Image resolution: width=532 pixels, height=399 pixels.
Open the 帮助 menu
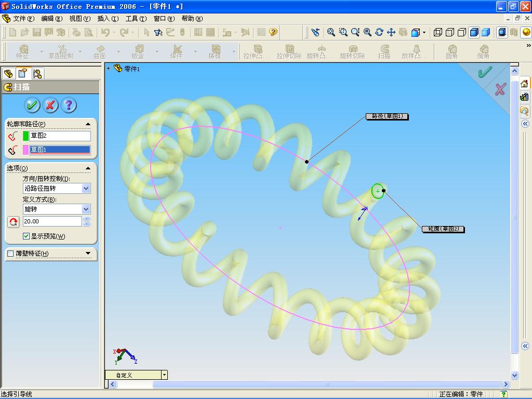pyautogui.click(x=192, y=18)
